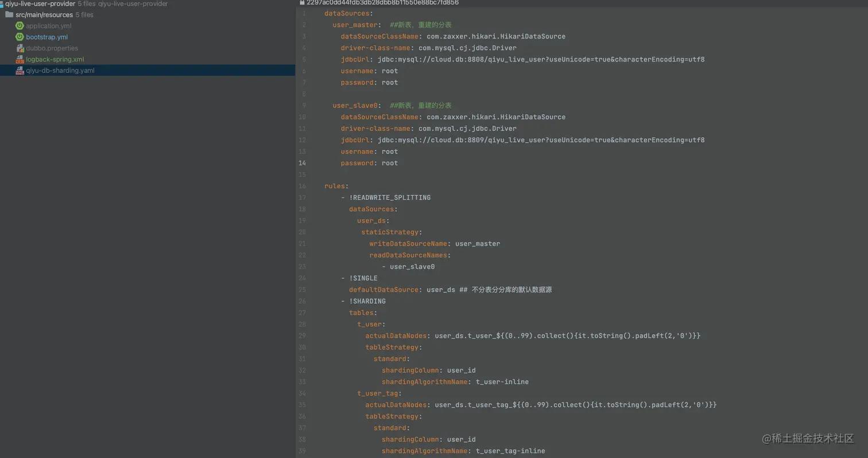Click the qiyu-live-user-provider module icon
This screenshot has width=868, height=458.
(2, 4)
